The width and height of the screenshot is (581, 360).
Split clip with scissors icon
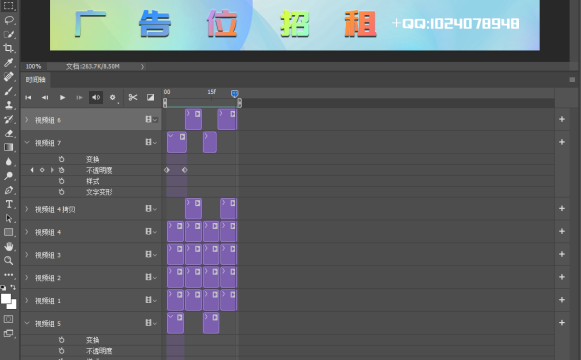click(x=133, y=97)
